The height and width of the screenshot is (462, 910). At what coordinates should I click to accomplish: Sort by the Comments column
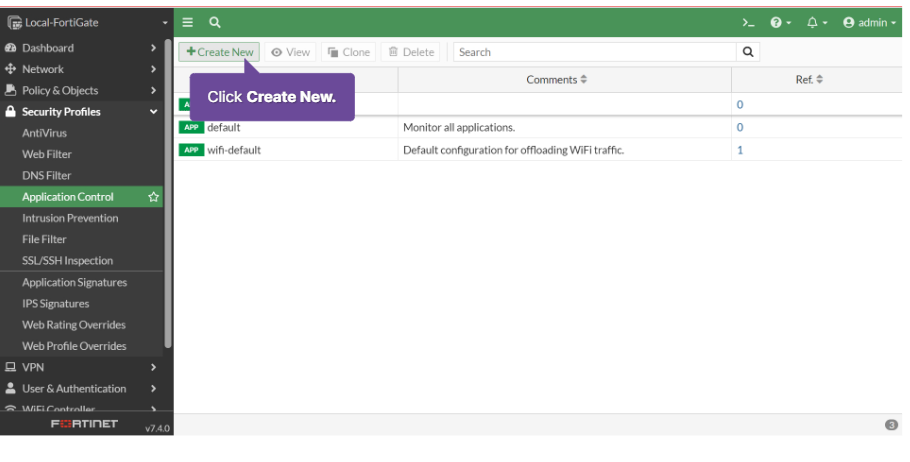557,80
